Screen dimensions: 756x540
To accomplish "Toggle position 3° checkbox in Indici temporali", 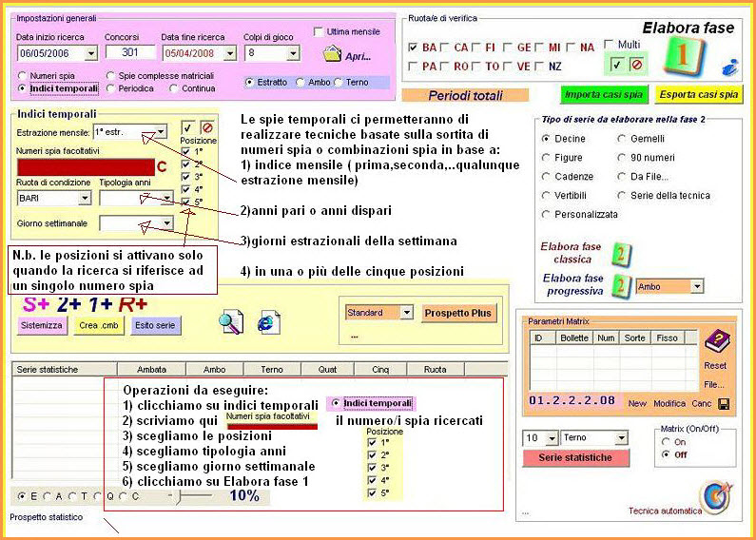I will pos(186,177).
